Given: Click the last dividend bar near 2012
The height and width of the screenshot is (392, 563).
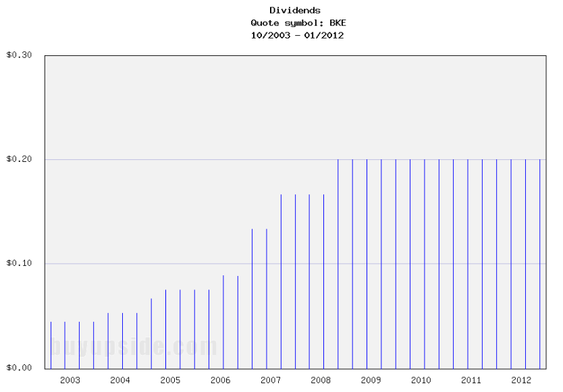Looking at the screenshot, I should click(539, 264).
